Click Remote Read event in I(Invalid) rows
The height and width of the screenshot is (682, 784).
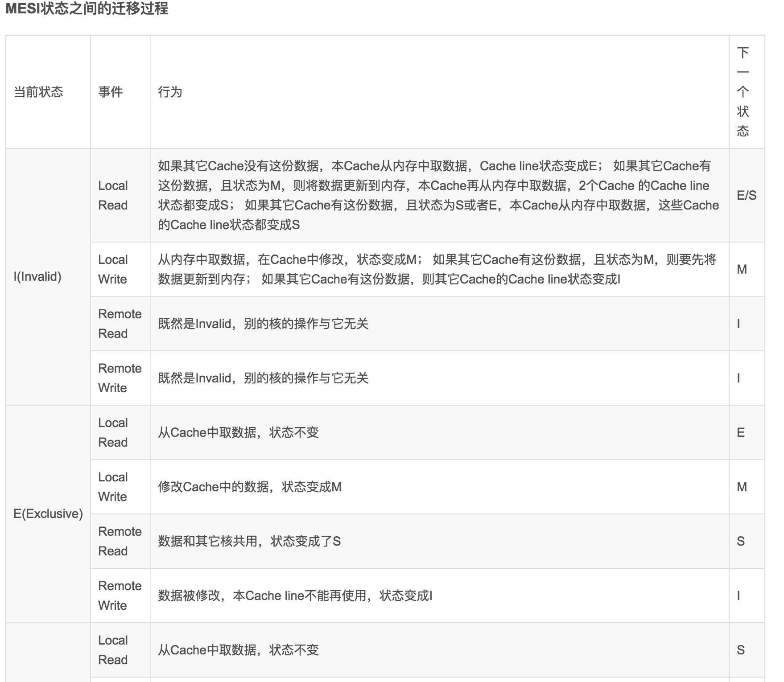tap(120, 324)
